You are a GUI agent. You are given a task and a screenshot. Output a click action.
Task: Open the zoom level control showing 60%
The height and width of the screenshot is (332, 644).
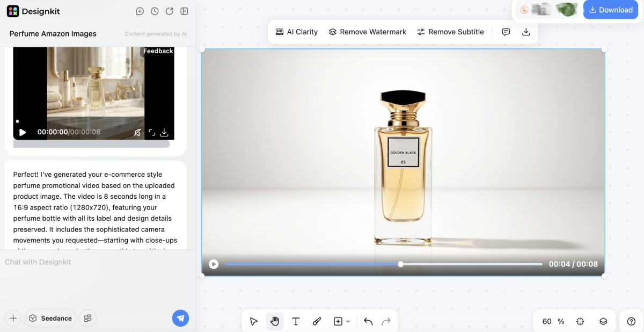(x=552, y=321)
